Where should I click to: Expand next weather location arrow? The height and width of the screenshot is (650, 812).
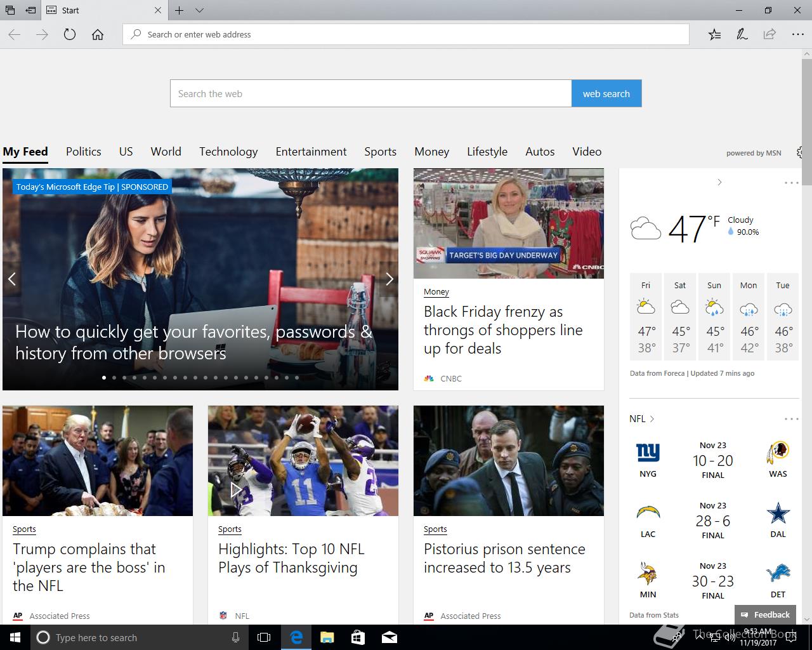click(719, 182)
